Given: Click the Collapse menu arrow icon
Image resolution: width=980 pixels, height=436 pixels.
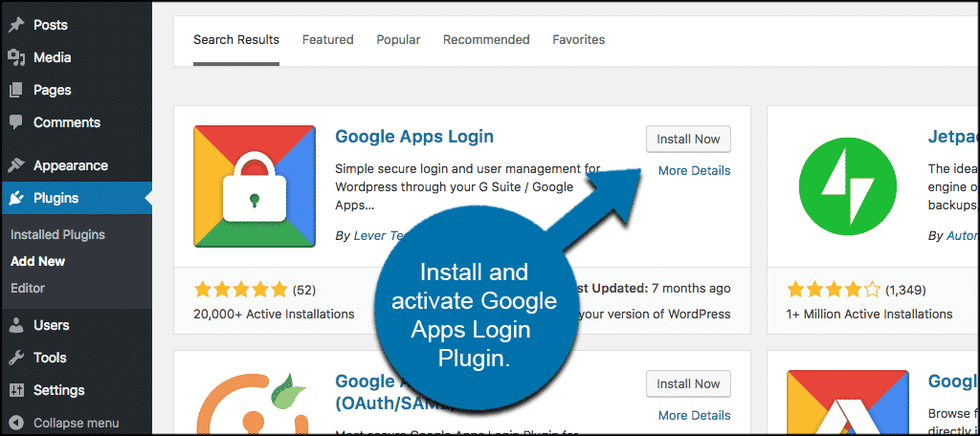Looking at the screenshot, I should (x=17, y=423).
